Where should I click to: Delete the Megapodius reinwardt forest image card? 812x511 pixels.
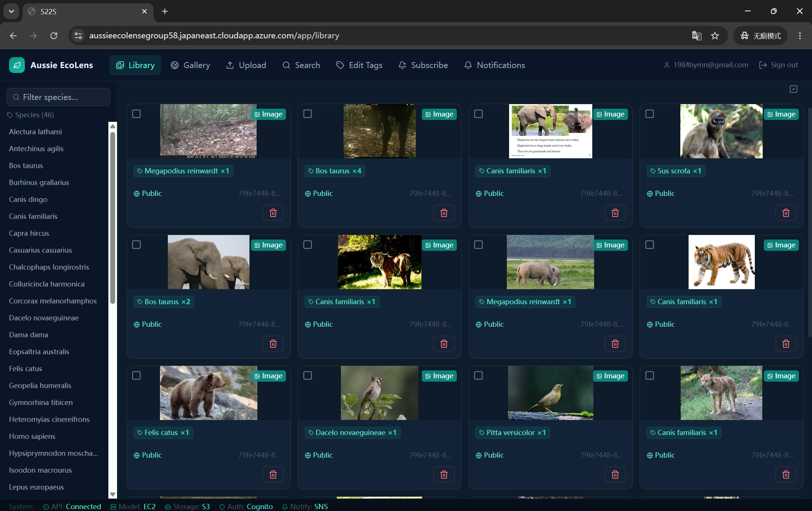[273, 213]
